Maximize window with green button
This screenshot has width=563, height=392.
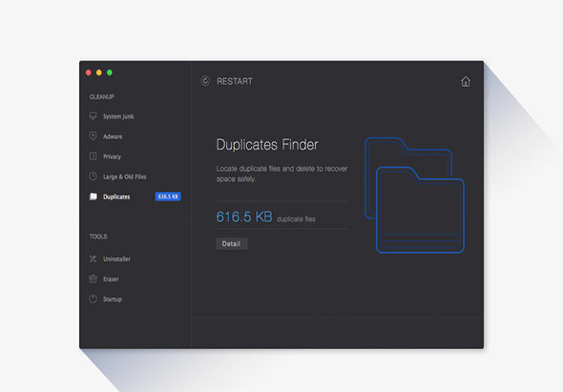(x=110, y=72)
